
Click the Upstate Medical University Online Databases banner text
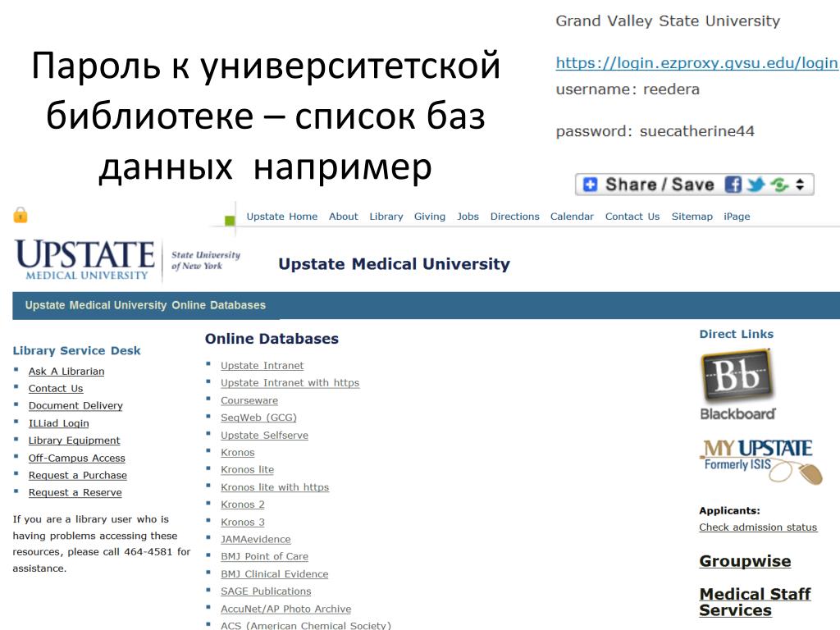(145, 305)
